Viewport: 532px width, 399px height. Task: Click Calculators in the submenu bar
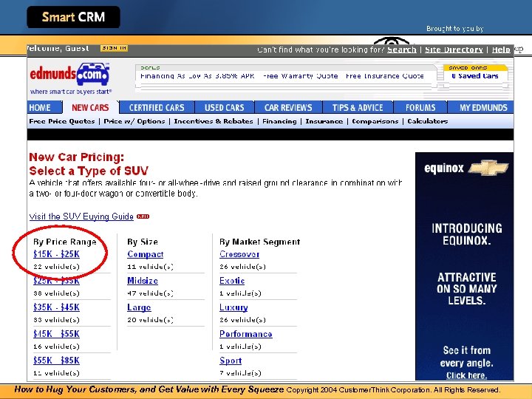pos(428,121)
